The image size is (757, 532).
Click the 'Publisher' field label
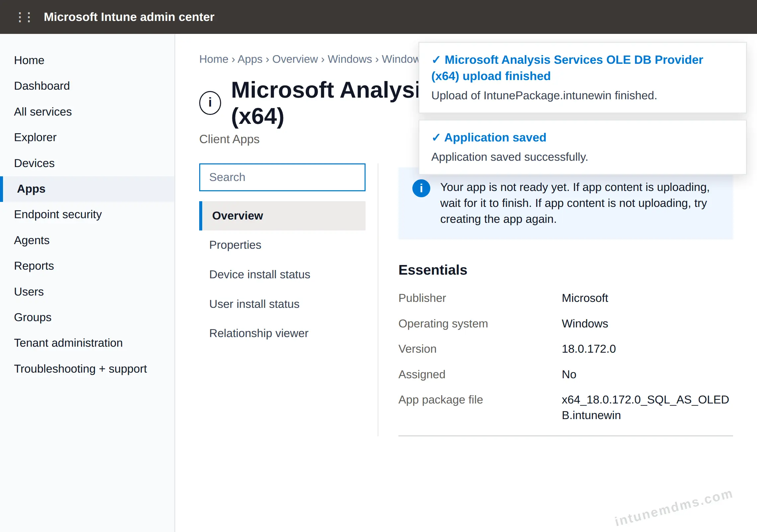(422, 298)
